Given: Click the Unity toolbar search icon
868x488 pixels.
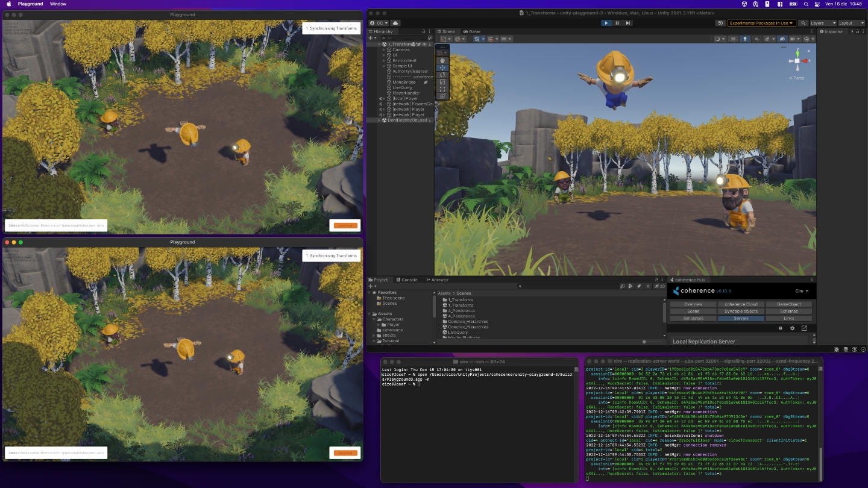Looking at the screenshot, I should (803, 23).
